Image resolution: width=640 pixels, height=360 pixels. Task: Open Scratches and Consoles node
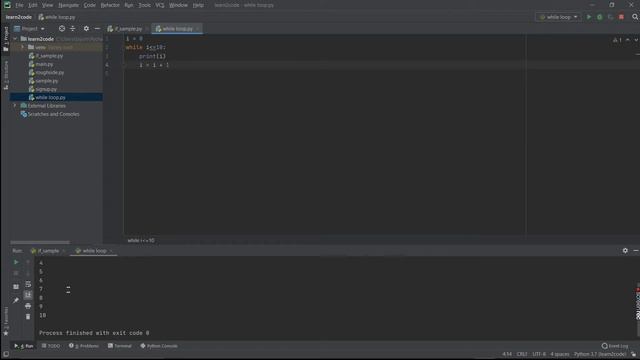50,114
